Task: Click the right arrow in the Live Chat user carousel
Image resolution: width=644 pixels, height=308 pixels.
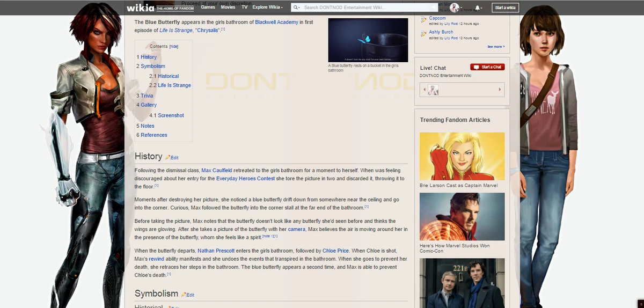Action: 500,90
